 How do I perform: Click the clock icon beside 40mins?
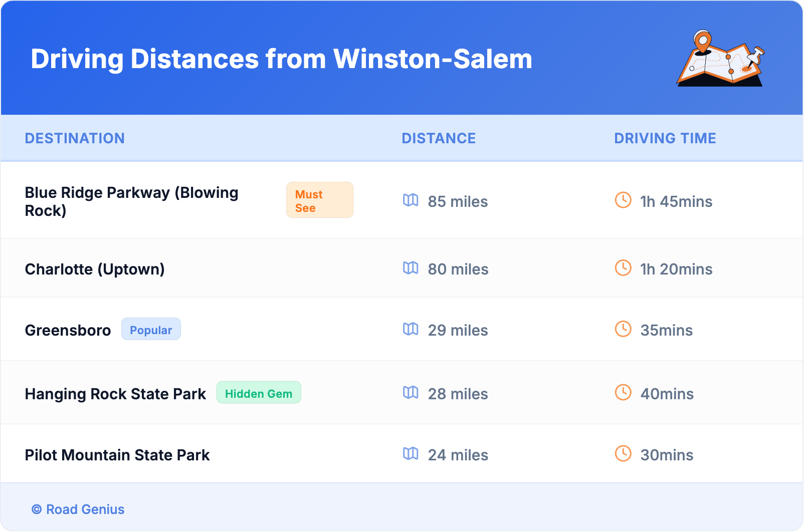tap(623, 393)
